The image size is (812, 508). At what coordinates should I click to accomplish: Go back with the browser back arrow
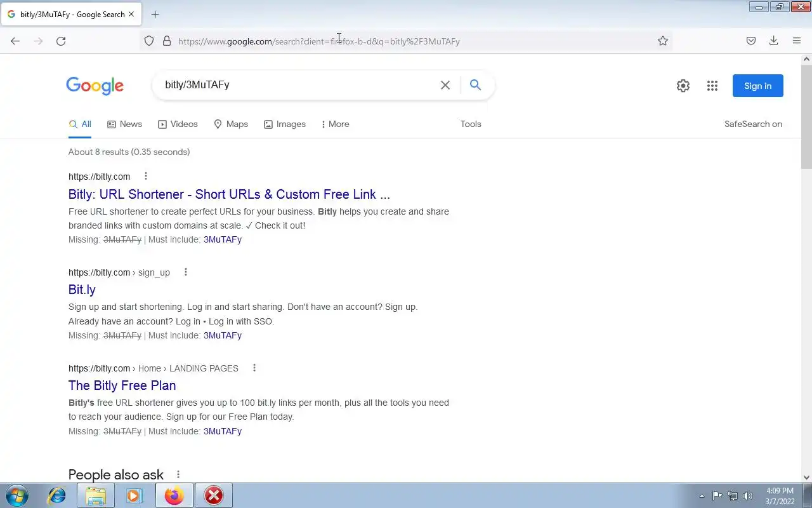(x=15, y=41)
